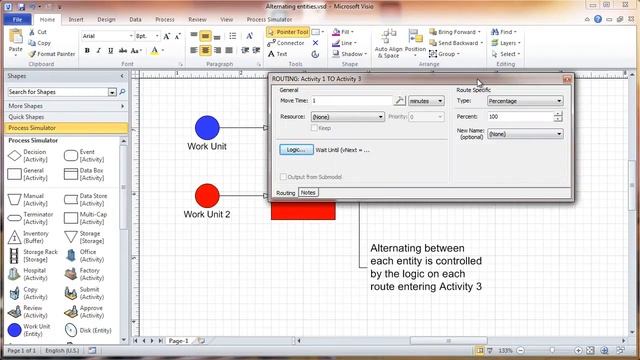
Task: Click the bullets list icon
Action: pos(232,36)
